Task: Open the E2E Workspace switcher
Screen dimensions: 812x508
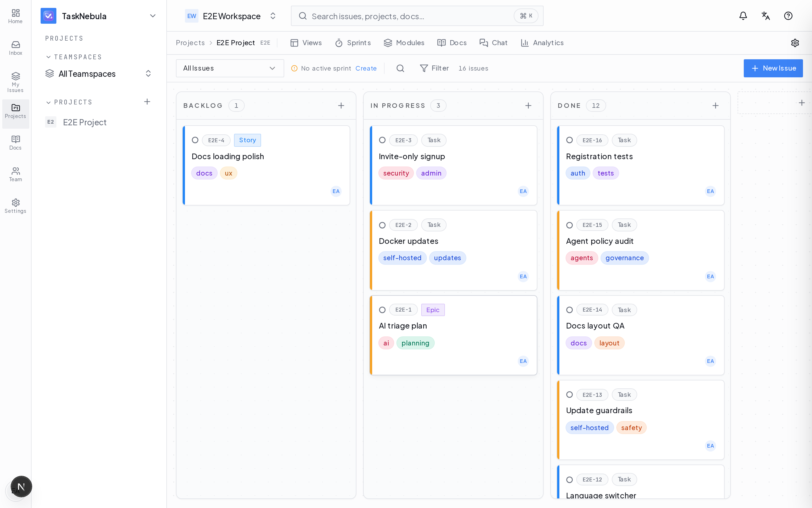Action: point(231,16)
